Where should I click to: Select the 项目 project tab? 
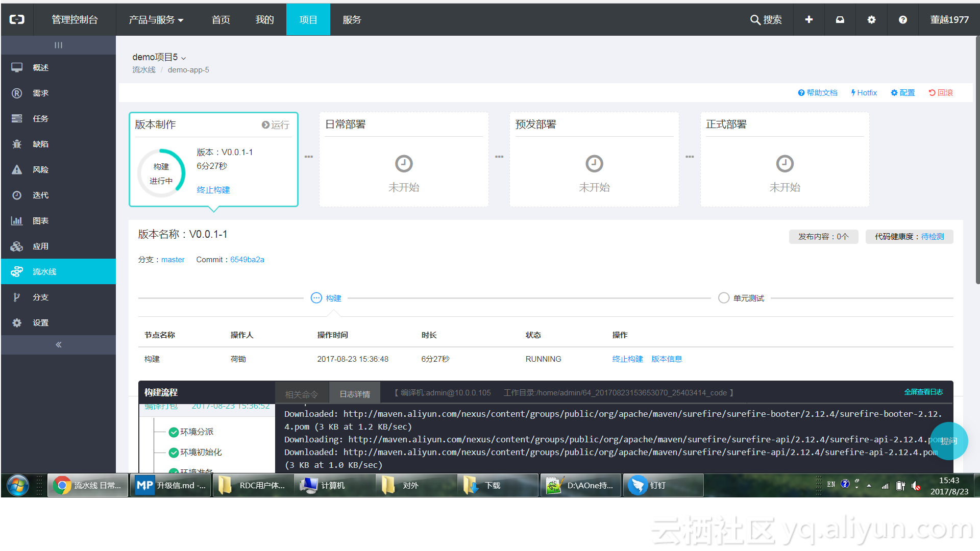[308, 19]
